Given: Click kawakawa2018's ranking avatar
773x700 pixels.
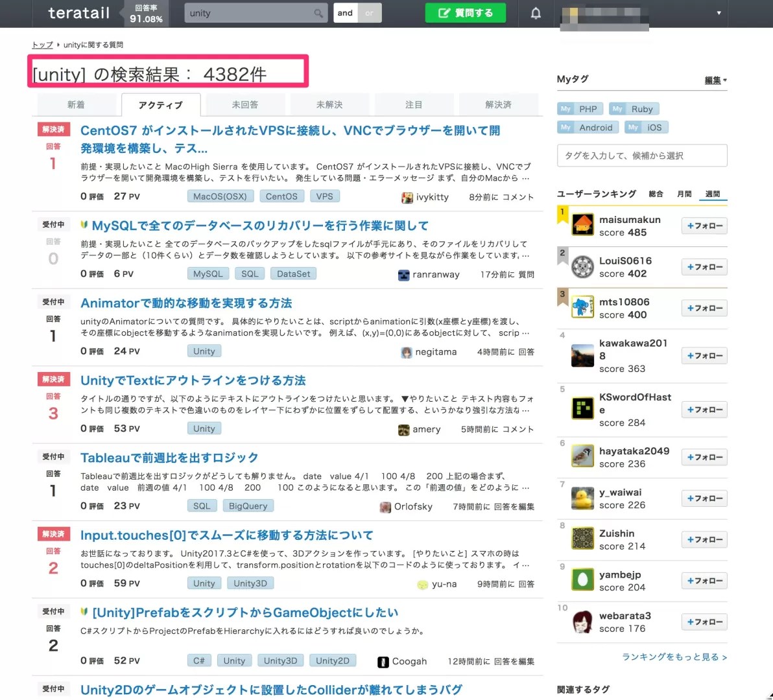Looking at the screenshot, I should click(x=582, y=356).
